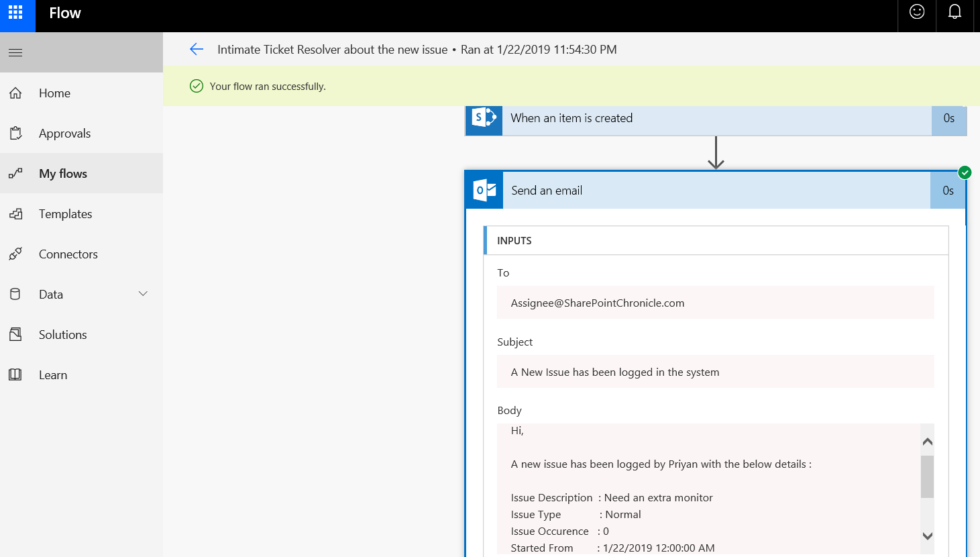Collapse the sidebar with hamburger icon
This screenshot has height=557, width=980.
pyautogui.click(x=15, y=52)
